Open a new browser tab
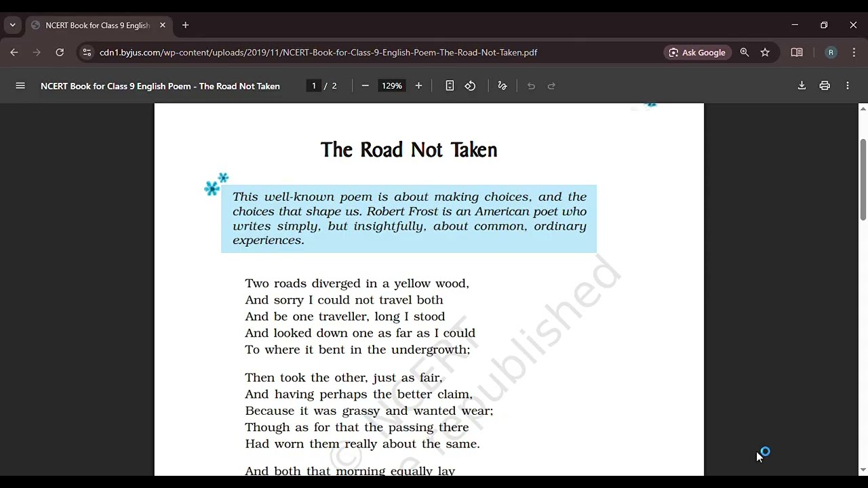868x488 pixels. pyautogui.click(x=185, y=25)
